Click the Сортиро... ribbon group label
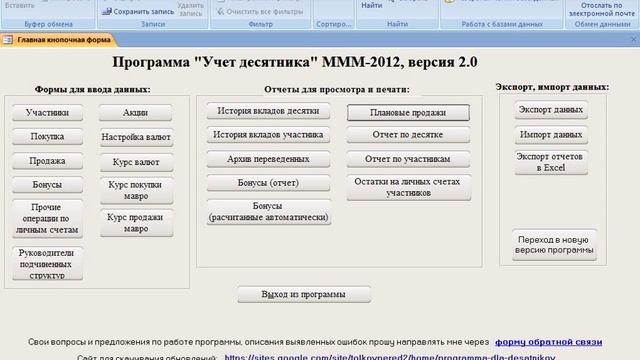The height and width of the screenshot is (360, 640). point(333,24)
